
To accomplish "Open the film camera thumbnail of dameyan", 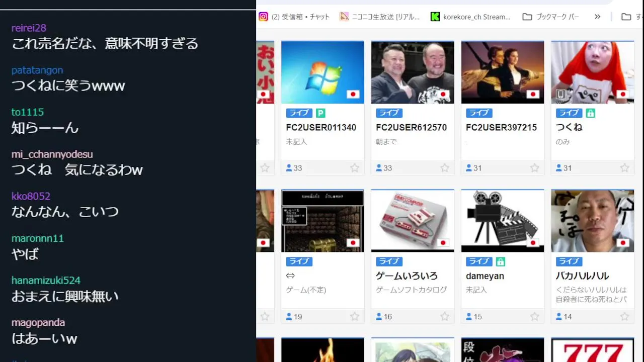I will [503, 221].
